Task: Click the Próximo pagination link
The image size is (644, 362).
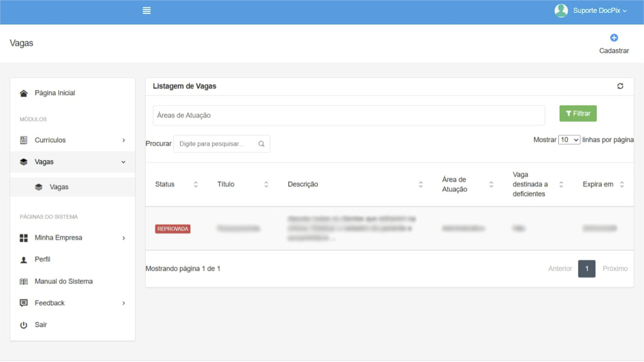Action: 615,269
